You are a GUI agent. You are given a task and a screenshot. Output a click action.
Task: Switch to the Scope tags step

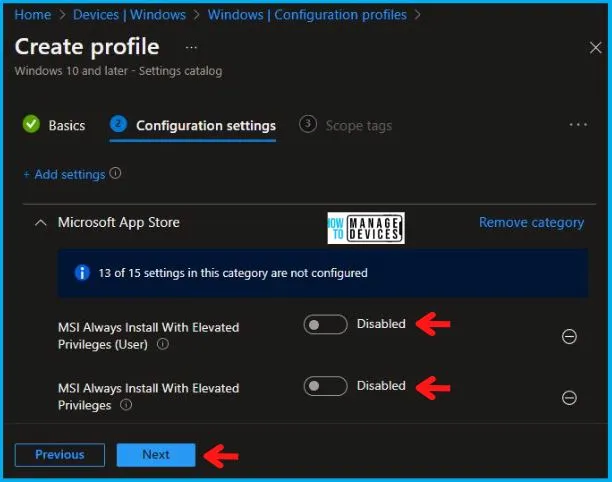pos(345,125)
